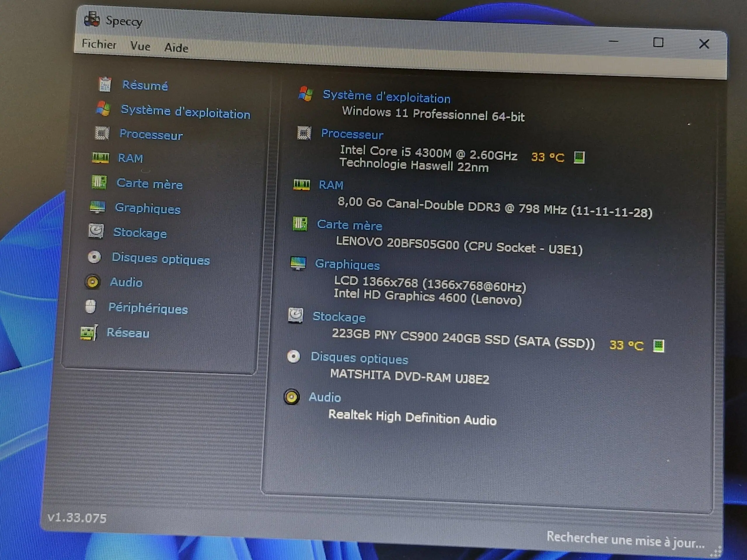Click Rechercher une mise à jour link
This screenshot has width=747, height=560.
625,541
